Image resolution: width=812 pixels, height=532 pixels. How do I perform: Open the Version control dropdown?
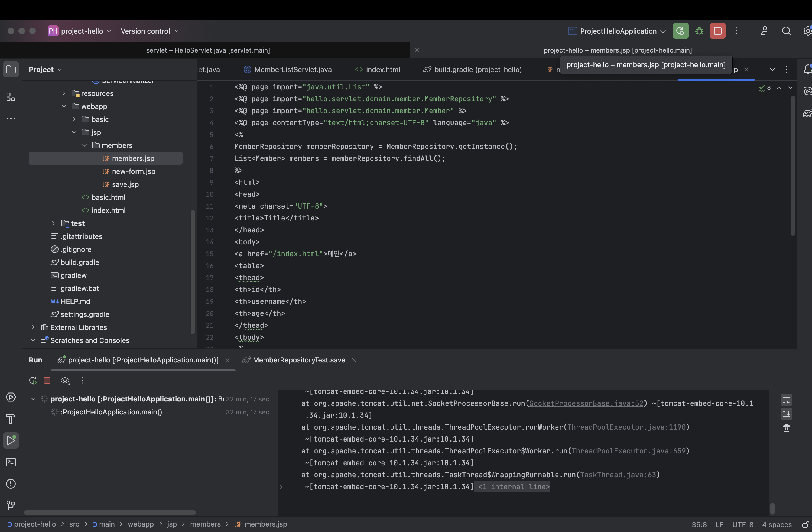coord(150,31)
